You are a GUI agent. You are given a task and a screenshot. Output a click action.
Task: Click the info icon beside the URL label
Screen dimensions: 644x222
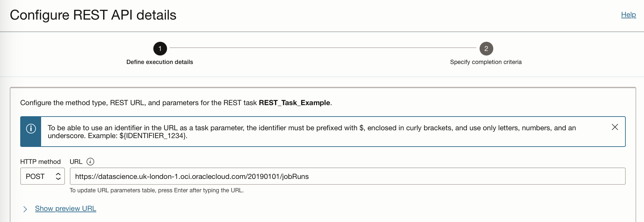pyautogui.click(x=90, y=161)
